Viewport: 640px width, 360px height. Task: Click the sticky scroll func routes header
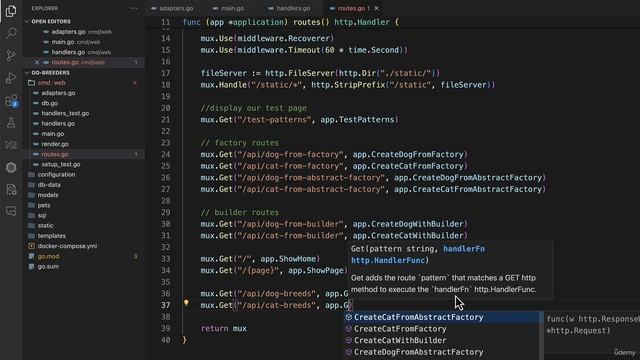coord(291,22)
